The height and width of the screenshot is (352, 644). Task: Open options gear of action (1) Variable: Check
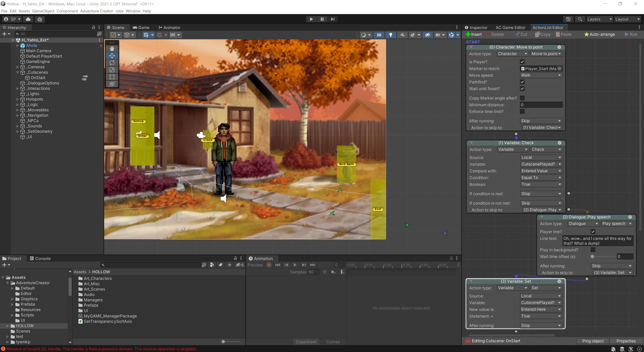559,143
